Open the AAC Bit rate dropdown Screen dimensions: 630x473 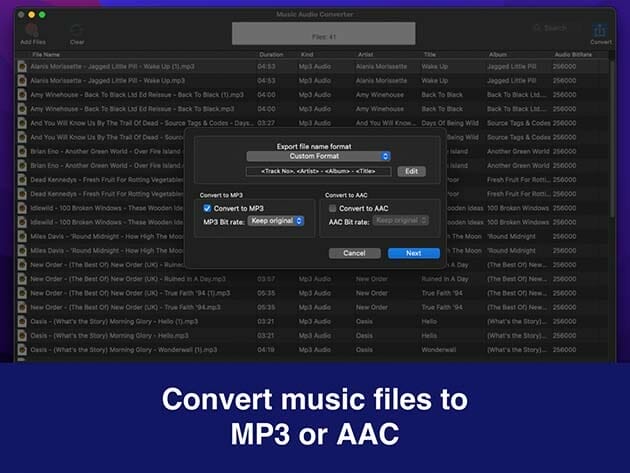pos(394,220)
